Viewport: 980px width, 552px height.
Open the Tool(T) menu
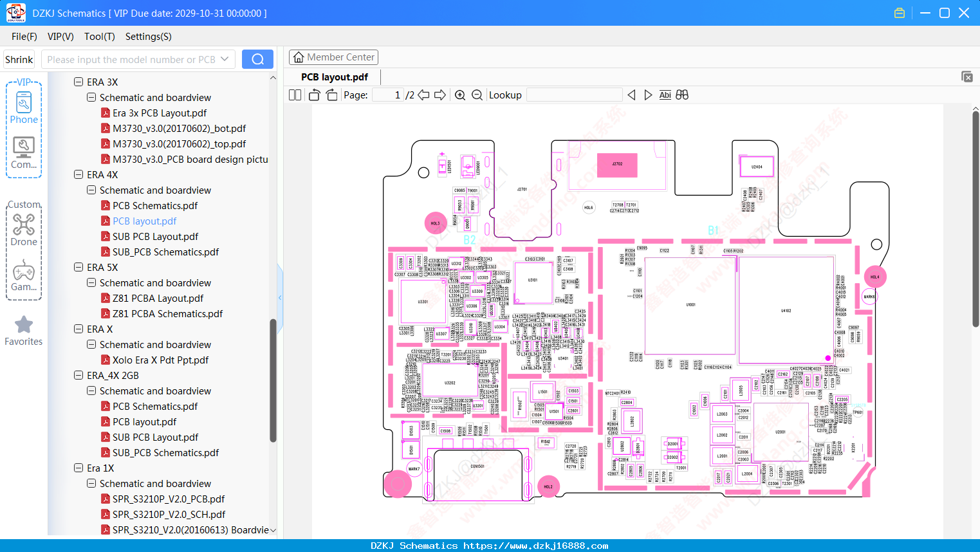click(x=100, y=37)
